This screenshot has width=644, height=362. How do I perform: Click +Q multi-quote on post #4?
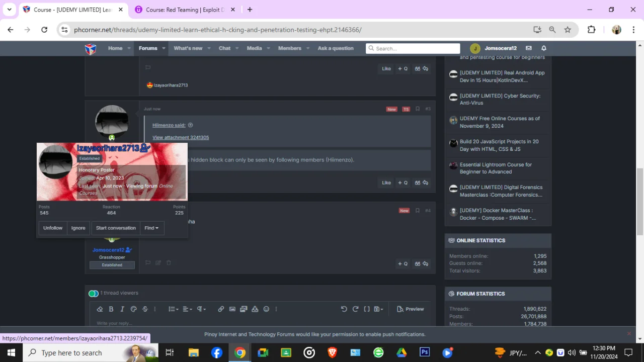tap(403, 264)
